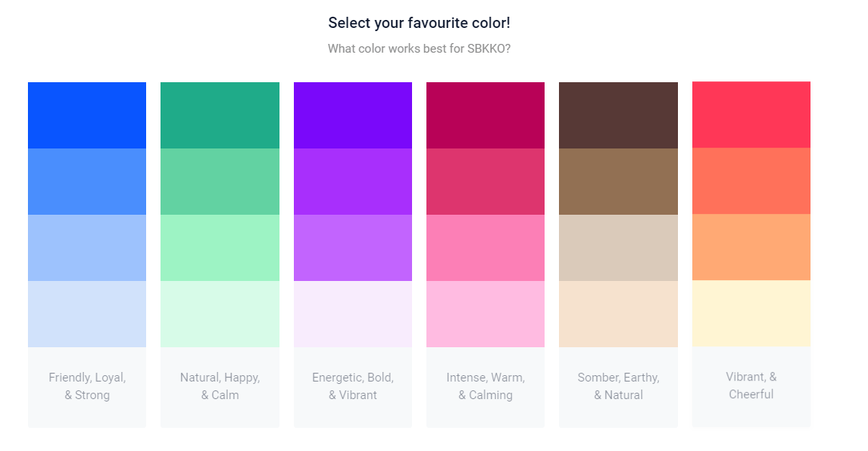Choose the dark crimson magenta swatch
This screenshot has width=868, height=451.
[486, 115]
